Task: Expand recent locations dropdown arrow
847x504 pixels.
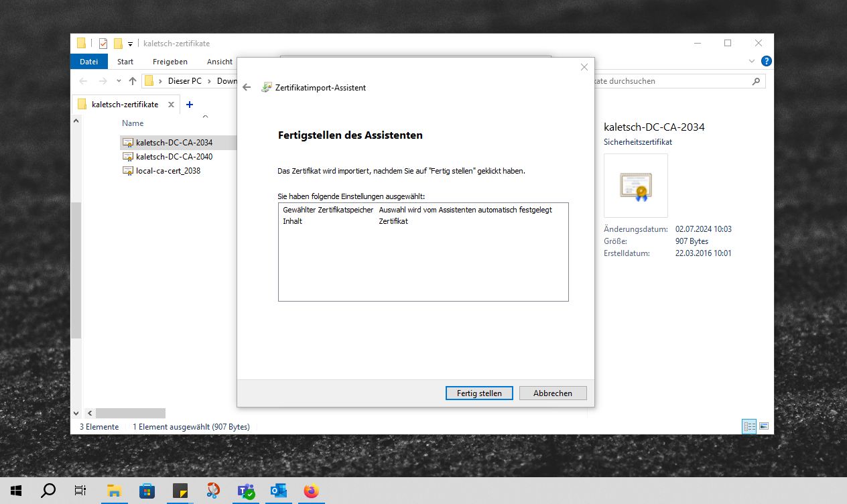Action: pyautogui.click(x=119, y=81)
